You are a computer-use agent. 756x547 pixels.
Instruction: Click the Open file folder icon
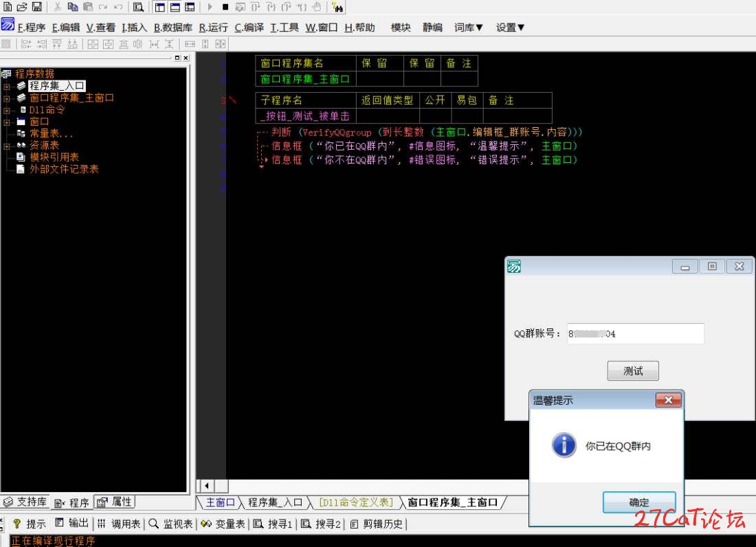point(22,7)
